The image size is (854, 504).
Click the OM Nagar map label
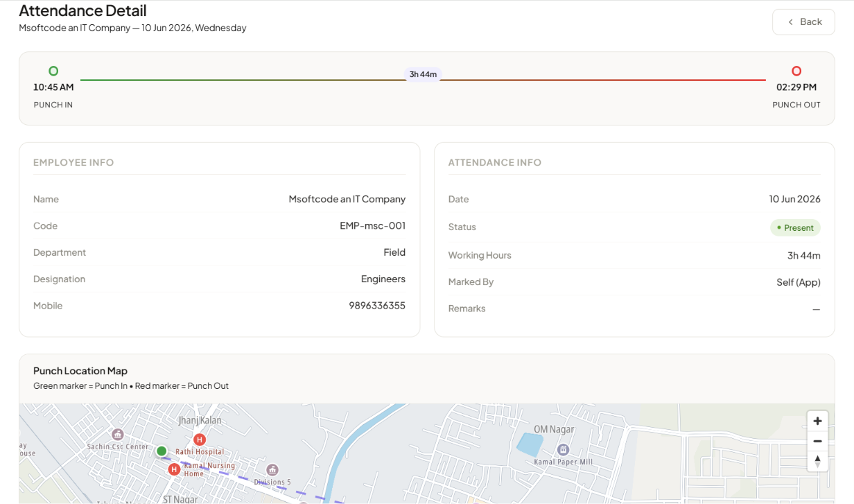tap(555, 429)
